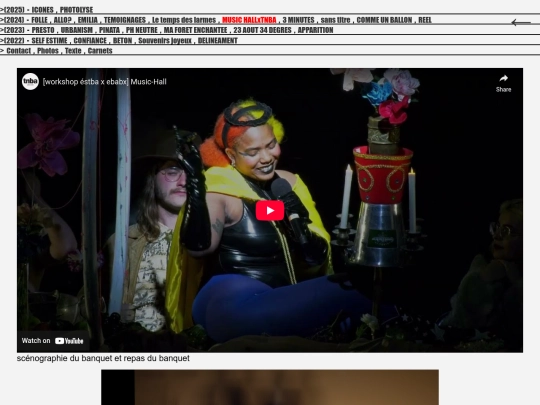Open the PRESTO project

click(43, 30)
